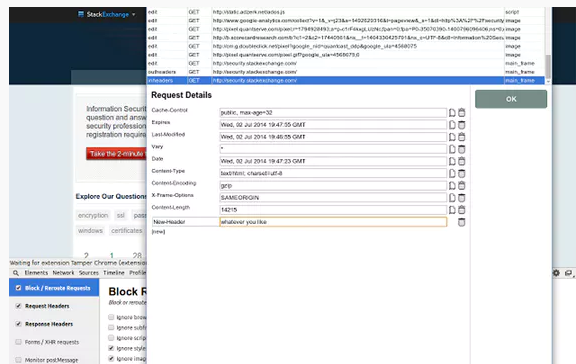Delete the Cache-Control header
The image size is (576, 364).
tap(461, 113)
